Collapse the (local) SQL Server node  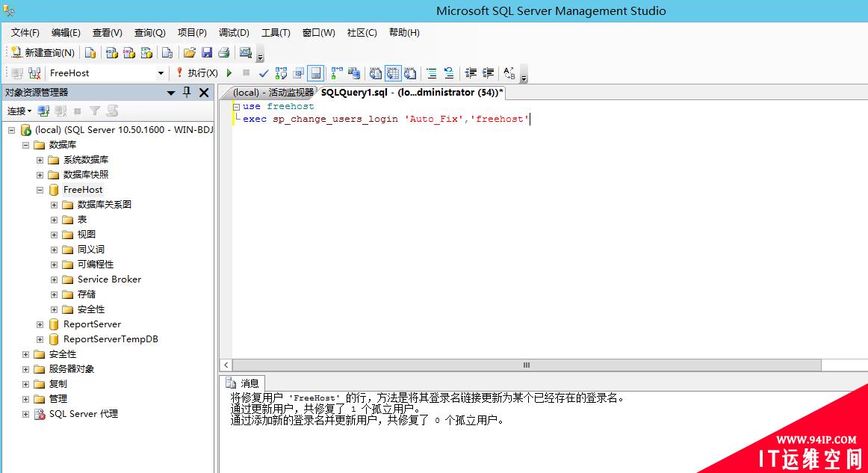[11, 130]
